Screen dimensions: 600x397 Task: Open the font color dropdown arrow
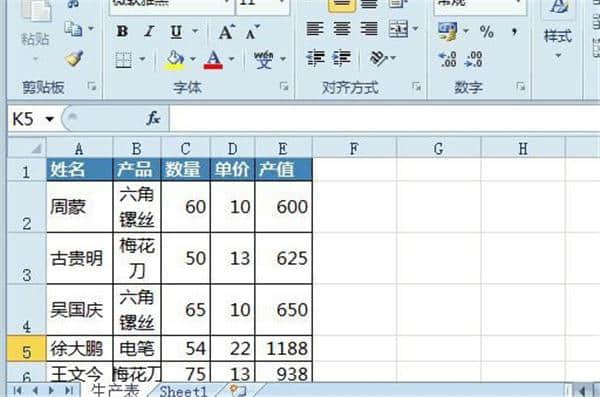(232, 59)
